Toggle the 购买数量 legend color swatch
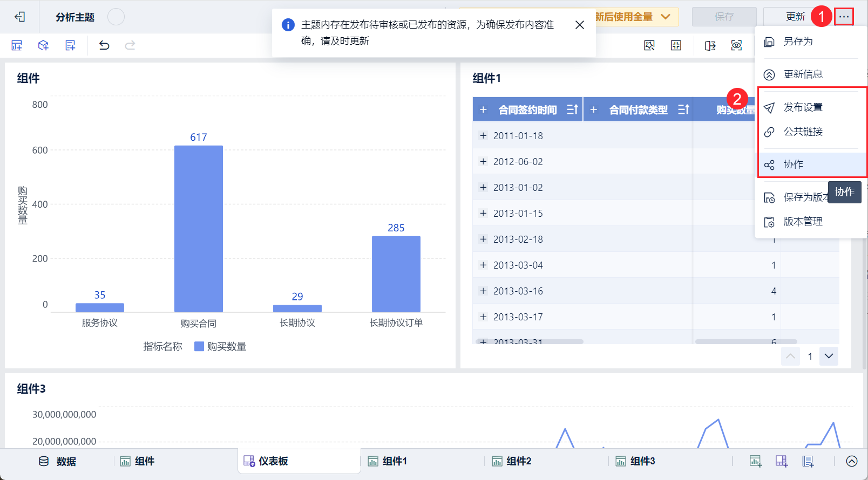The image size is (868, 480). [199, 346]
